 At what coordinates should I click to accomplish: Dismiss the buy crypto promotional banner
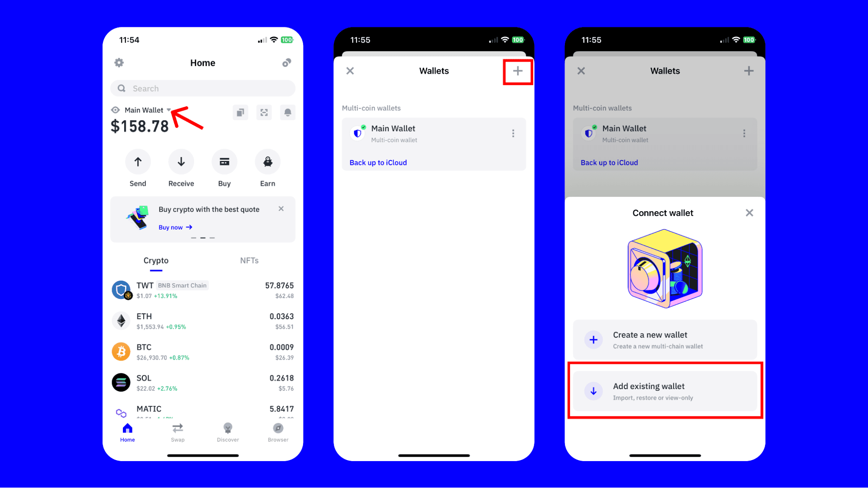coord(282,209)
